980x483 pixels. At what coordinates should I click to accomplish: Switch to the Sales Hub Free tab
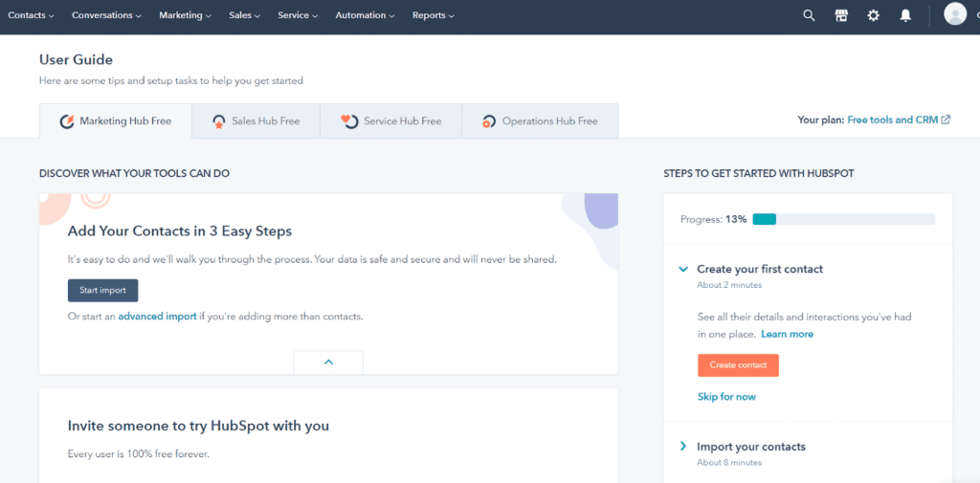pos(256,121)
